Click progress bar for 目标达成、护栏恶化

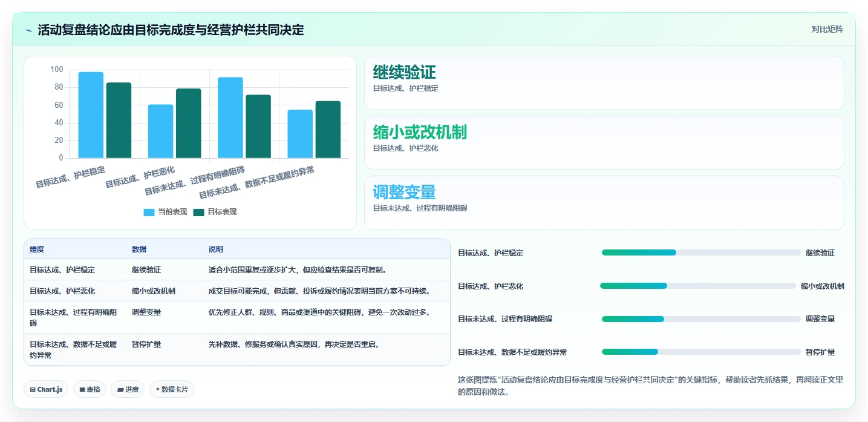click(698, 286)
